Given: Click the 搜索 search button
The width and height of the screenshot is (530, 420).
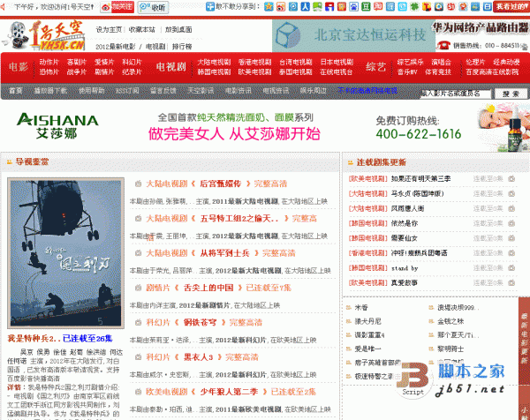Looking at the screenshot, I should [511, 94].
